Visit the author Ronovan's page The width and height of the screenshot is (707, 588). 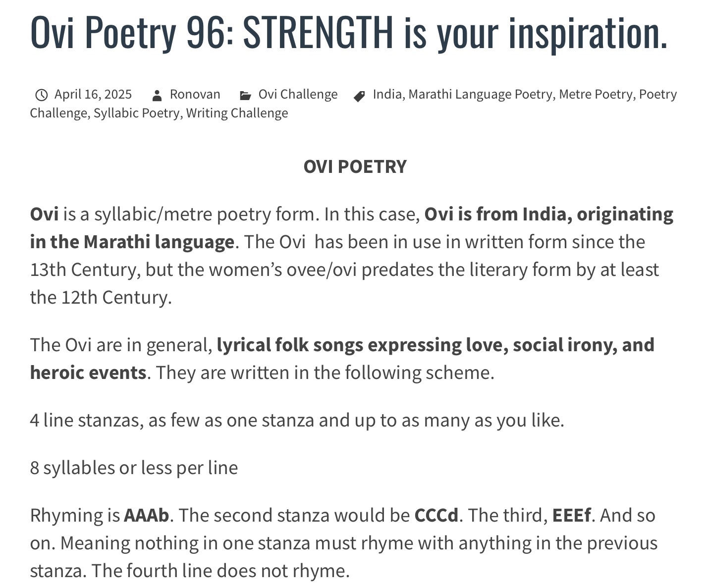tap(195, 94)
